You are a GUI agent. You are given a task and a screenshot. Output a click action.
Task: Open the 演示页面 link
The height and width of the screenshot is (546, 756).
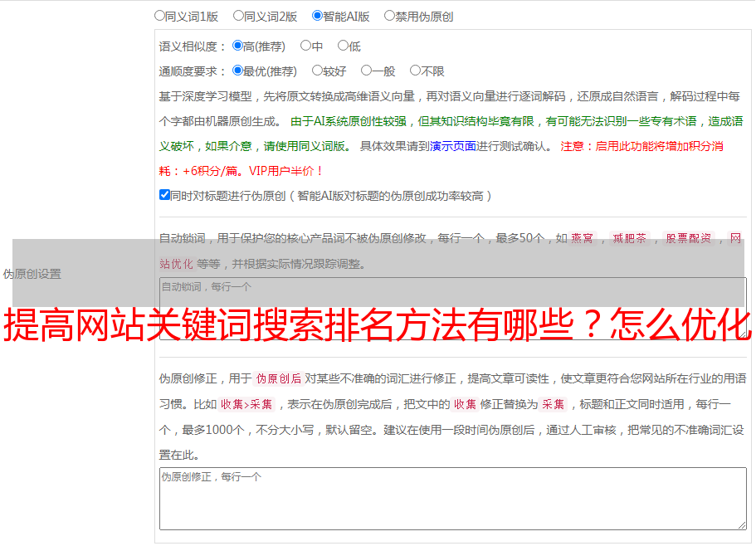[x=453, y=146]
